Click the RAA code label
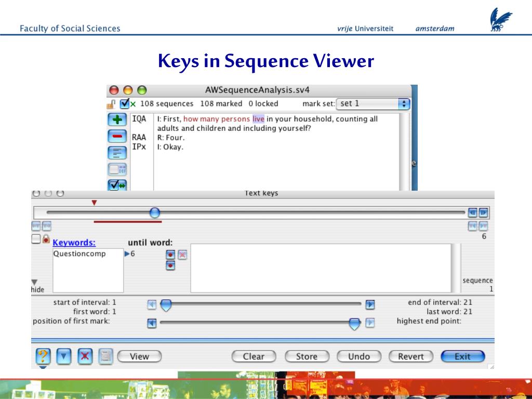532x399 pixels. (x=139, y=137)
